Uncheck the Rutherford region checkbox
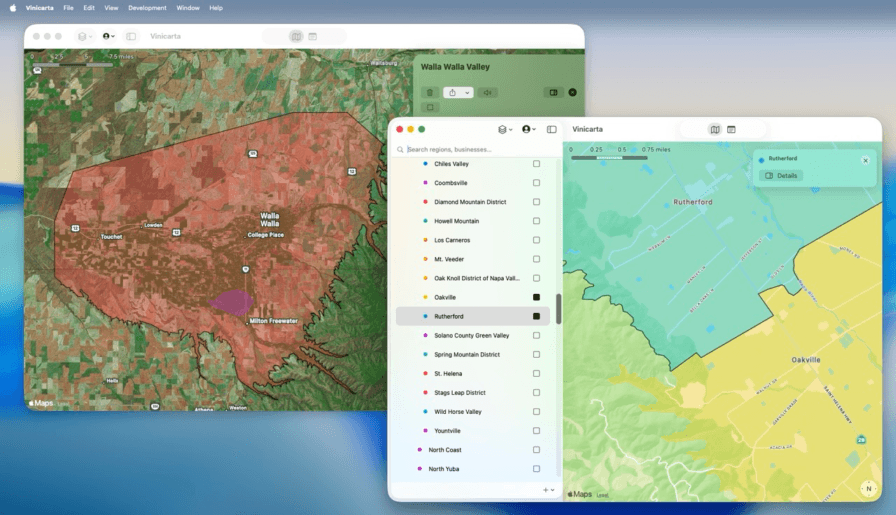This screenshot has width=896, height=515. point(536,316)
